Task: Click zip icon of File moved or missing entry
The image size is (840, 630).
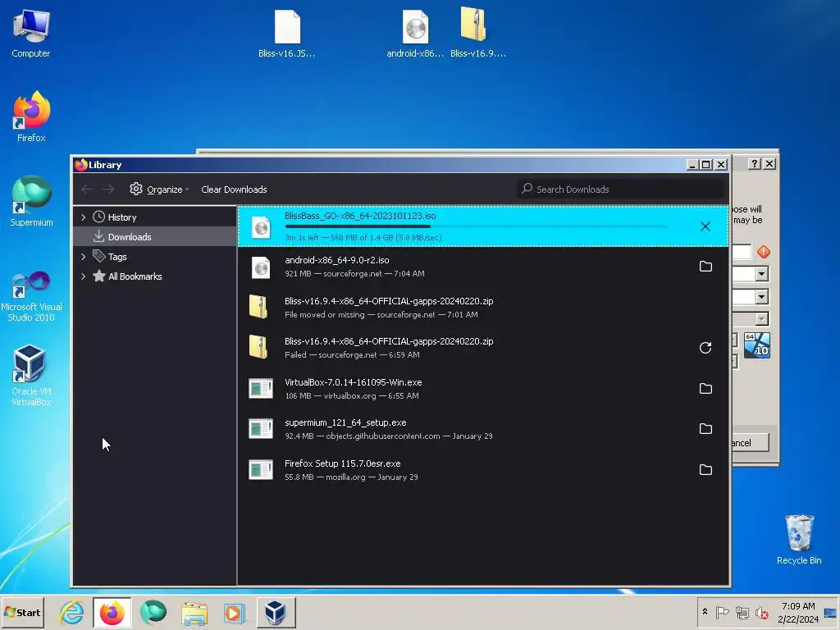Action: tap(258, 307)
